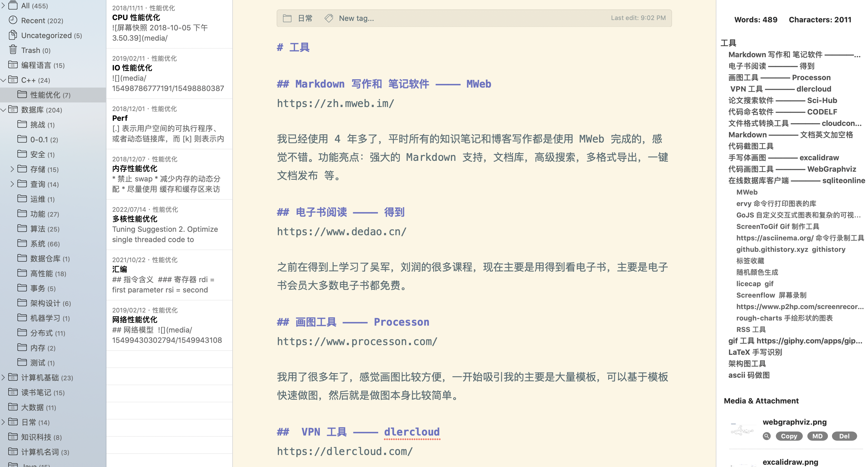
Task: Collapse the C++ folder
Action: 3,80
